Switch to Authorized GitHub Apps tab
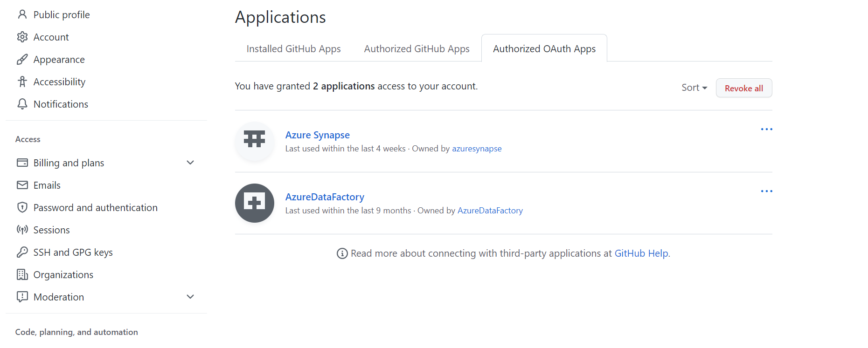Screen dimensions: 868x348 [x=417, y=48]
